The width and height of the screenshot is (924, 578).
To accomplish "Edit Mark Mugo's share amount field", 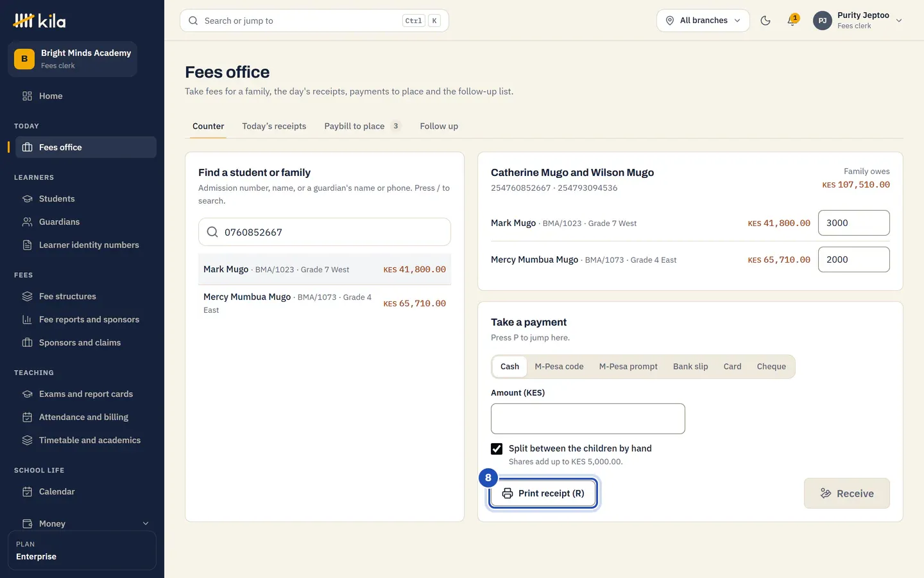I will (854, 223).
